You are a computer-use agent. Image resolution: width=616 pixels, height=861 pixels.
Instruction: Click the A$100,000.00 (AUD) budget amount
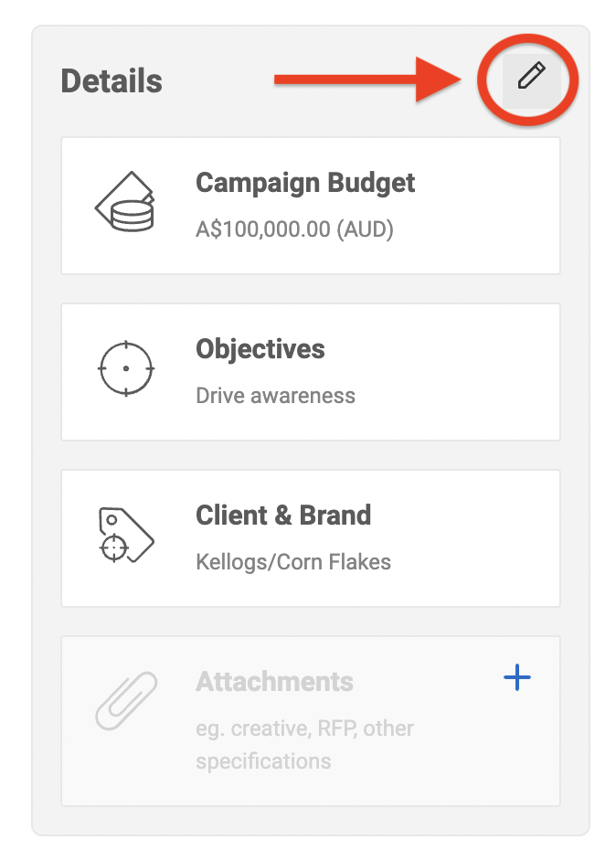tap(294, 229)
